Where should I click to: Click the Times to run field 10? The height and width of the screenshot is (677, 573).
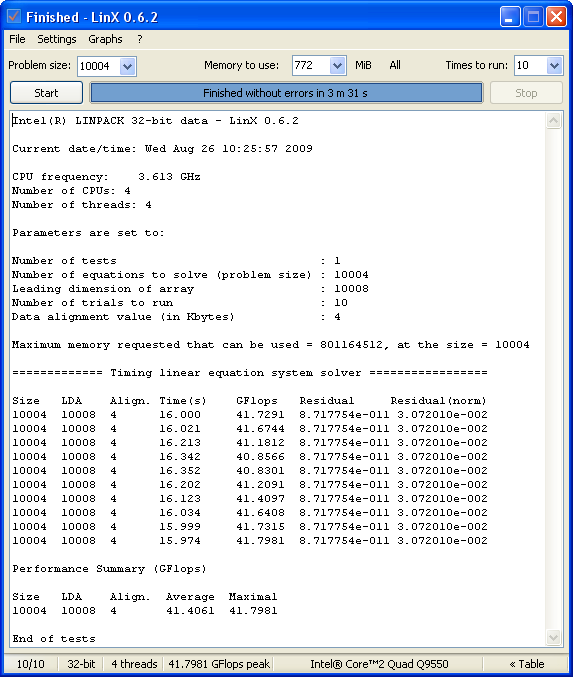(531, 66)
